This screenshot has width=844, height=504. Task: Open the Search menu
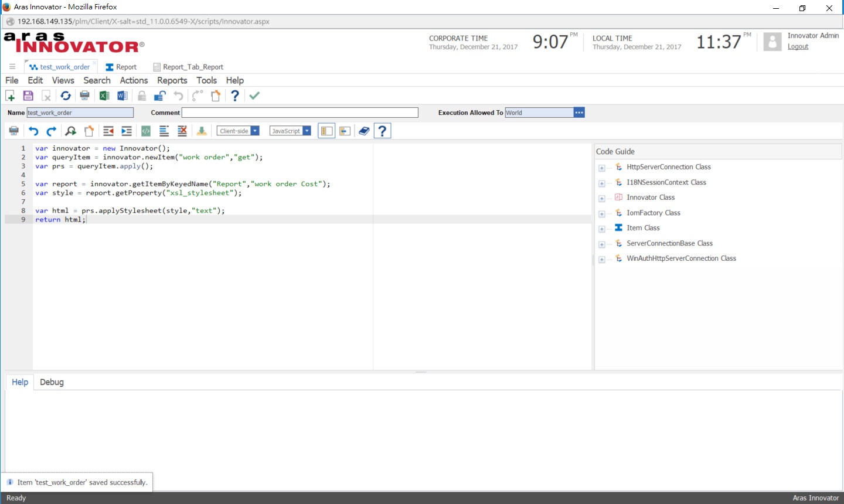pos(97,80)
